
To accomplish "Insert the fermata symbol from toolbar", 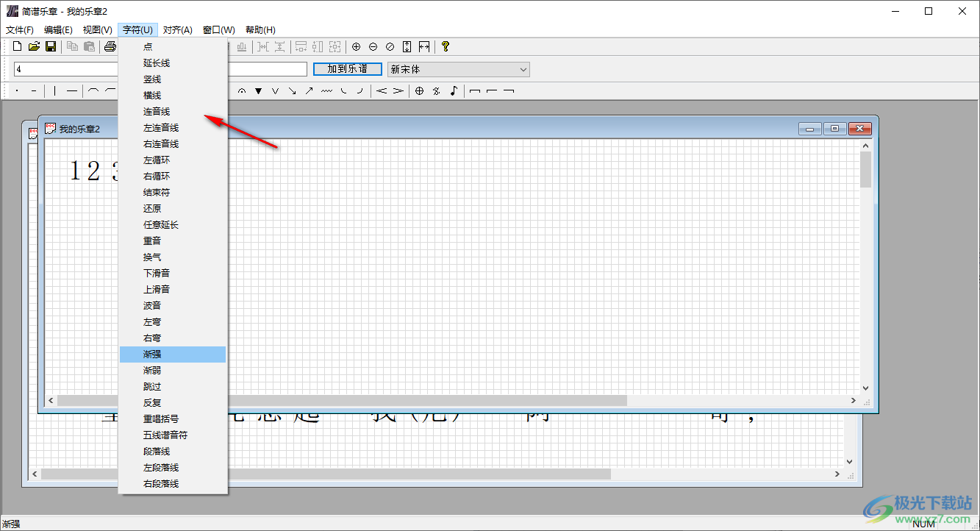I will [x=242, y=91].
